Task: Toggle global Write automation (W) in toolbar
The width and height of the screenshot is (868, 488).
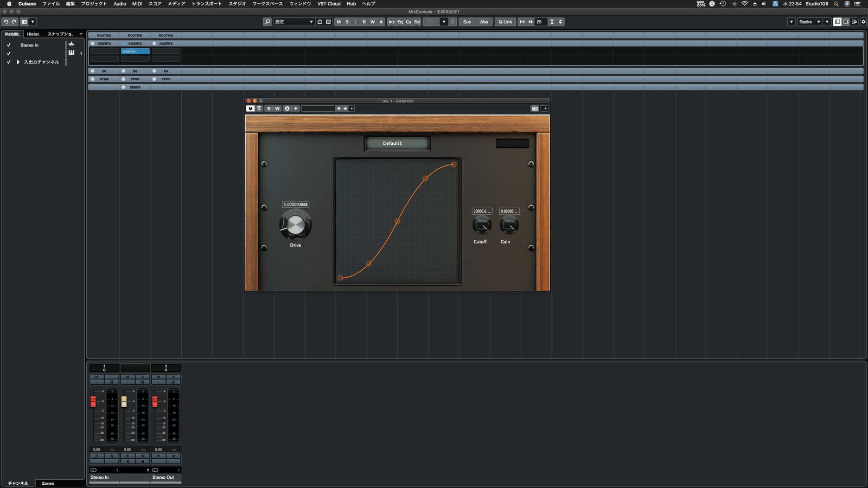Action: coord(373,22)
